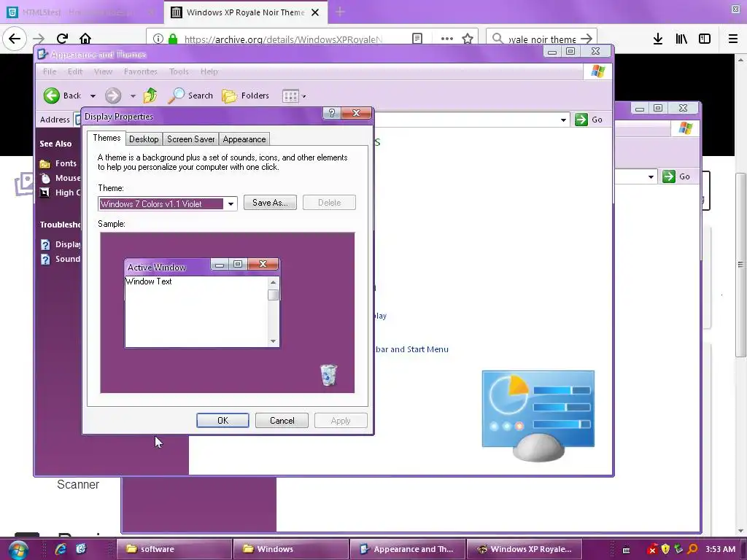This screenshot has width=747, height=560.
Task: Select the Themes tab
Action: [x=107, y=138]
